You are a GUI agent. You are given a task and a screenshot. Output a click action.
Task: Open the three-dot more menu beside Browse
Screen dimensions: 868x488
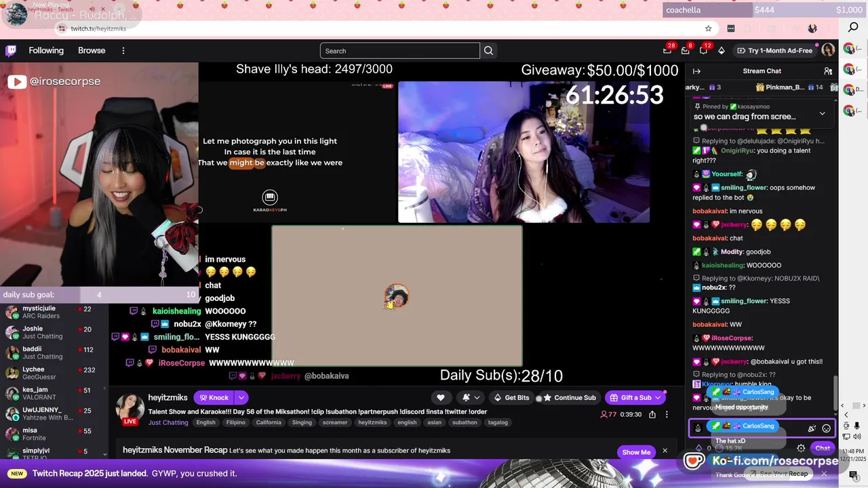coord(123,51)
